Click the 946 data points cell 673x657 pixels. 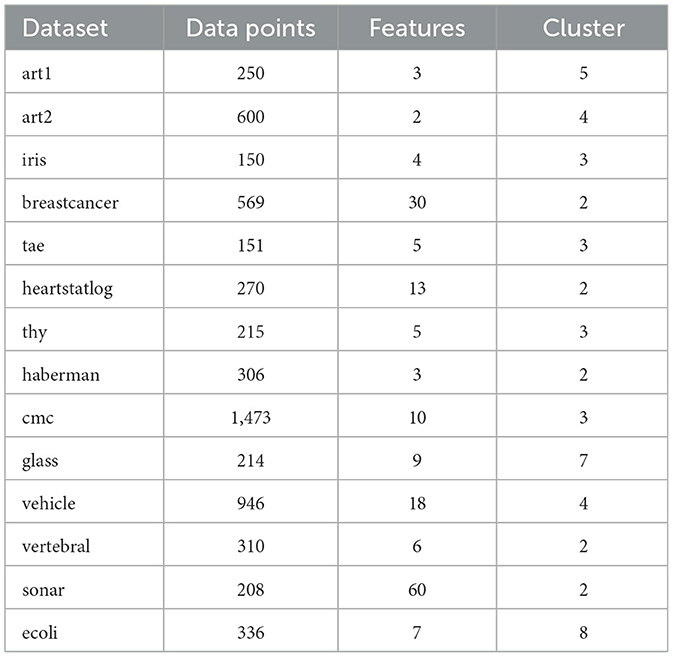tap(251, 503)
